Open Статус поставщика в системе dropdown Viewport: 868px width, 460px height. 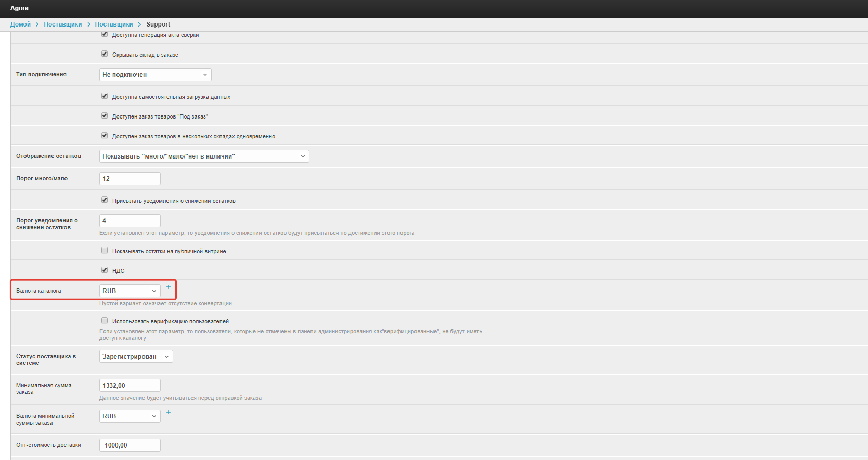[136, 357]
